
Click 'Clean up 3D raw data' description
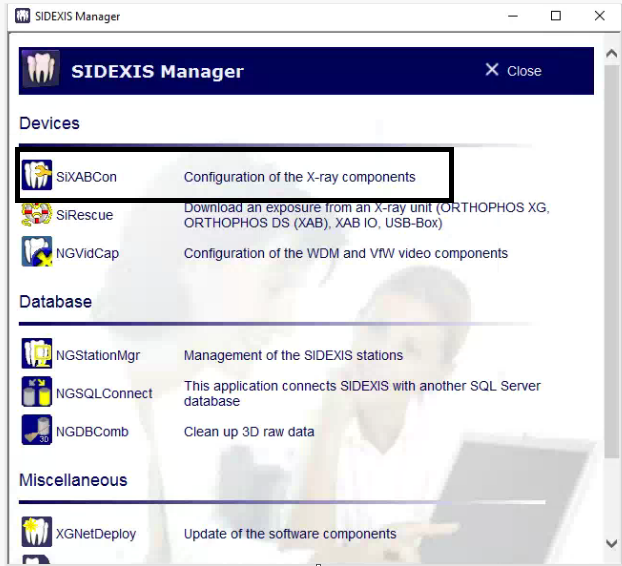(249, 432)
